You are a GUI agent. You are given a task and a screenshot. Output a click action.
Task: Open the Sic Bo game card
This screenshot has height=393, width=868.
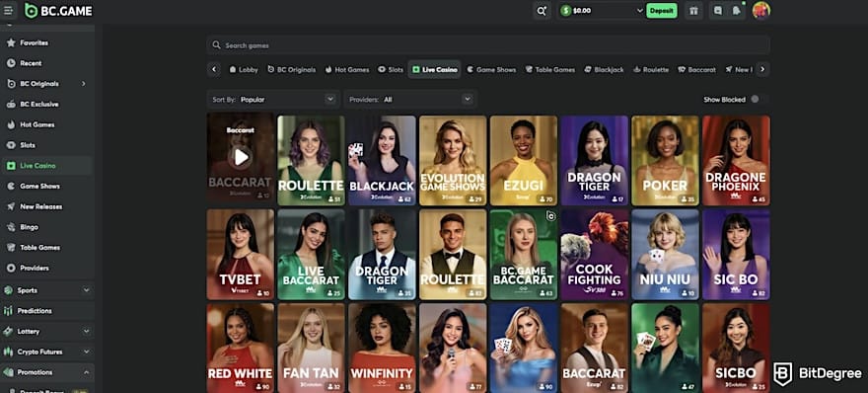coord(736,255)
